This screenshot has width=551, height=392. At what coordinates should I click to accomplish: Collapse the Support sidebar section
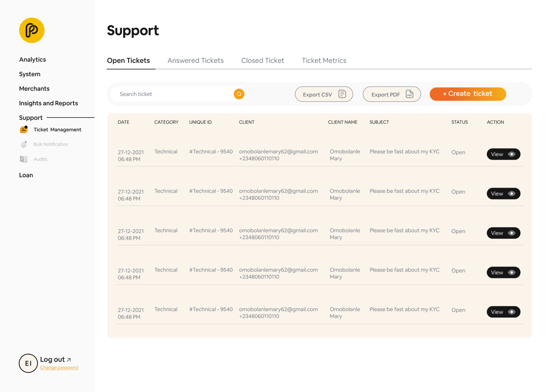(31, 118)
